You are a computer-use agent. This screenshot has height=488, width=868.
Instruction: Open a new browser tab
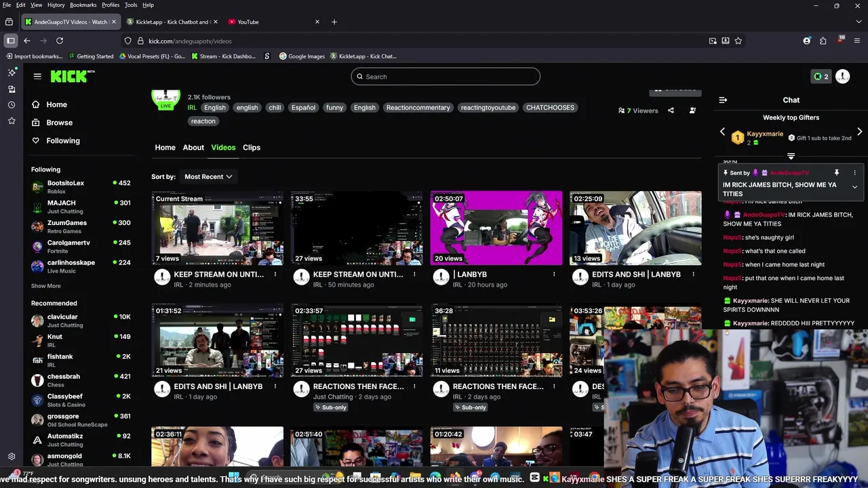click(x=334, y=22)
